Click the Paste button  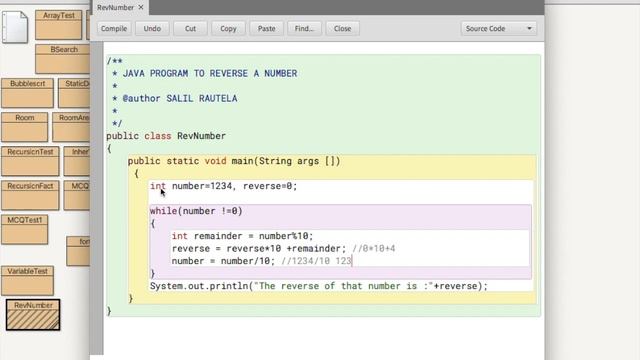(x=267, y=29)
